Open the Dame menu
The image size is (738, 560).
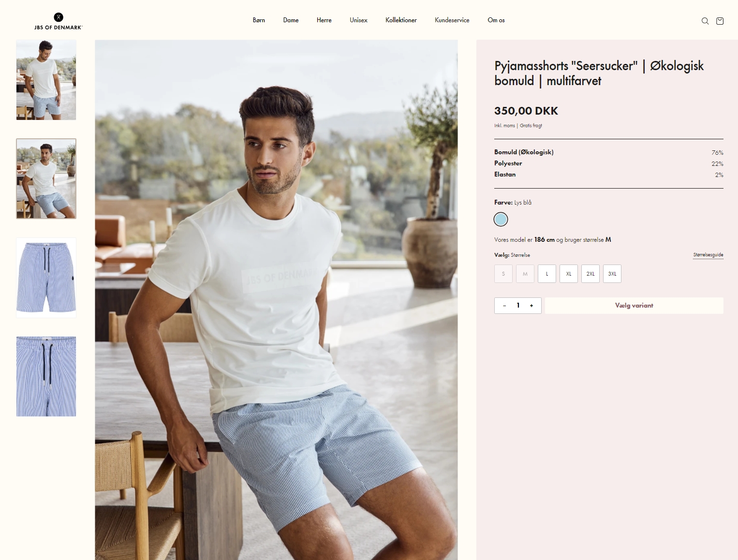tap(291, 20)
